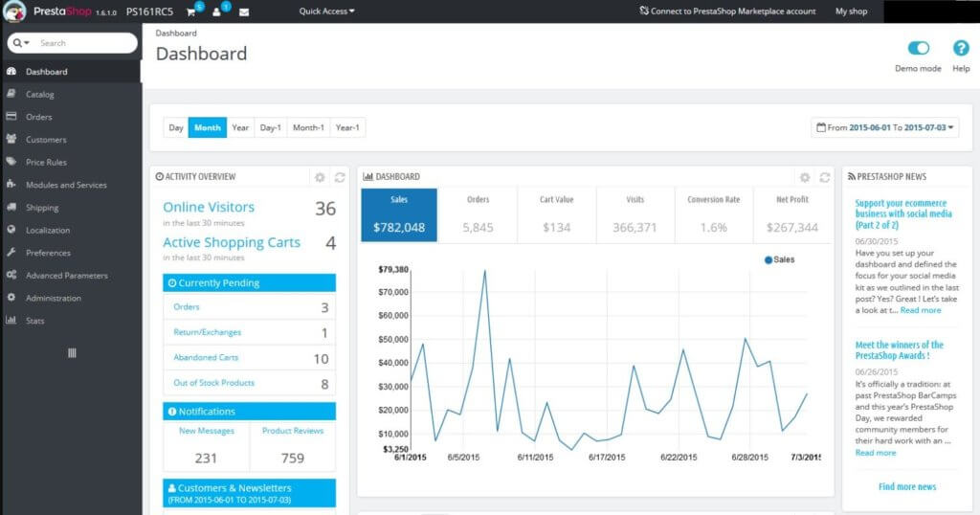
Task: Click the Marketplace connect icon
Action: click(x=644, y=11)
